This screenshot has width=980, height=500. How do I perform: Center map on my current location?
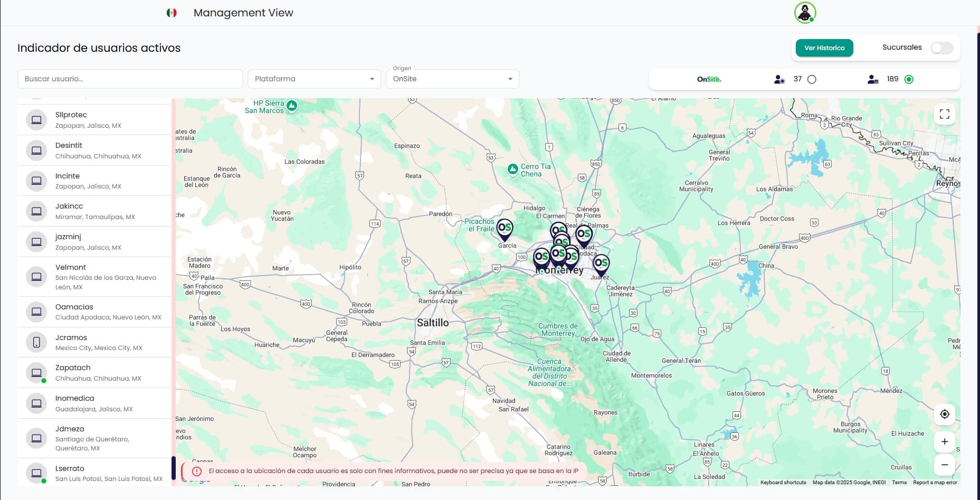pos(945,414)
